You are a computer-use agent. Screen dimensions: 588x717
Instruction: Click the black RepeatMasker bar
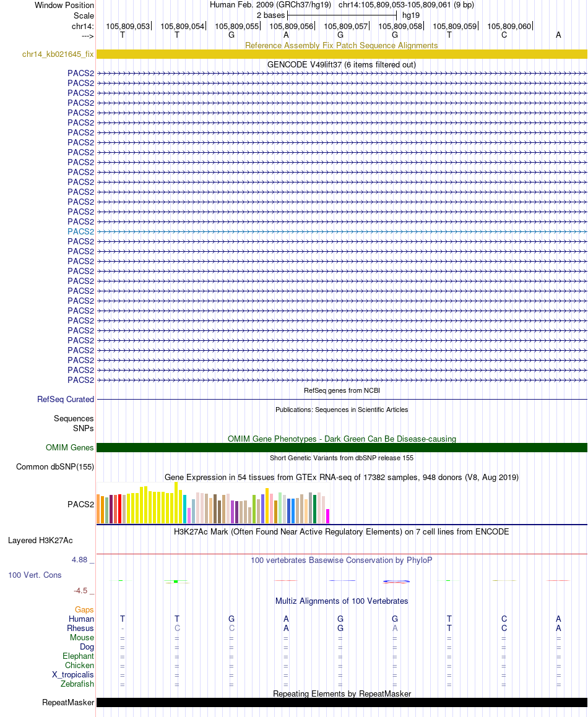(x=342, y=702)
